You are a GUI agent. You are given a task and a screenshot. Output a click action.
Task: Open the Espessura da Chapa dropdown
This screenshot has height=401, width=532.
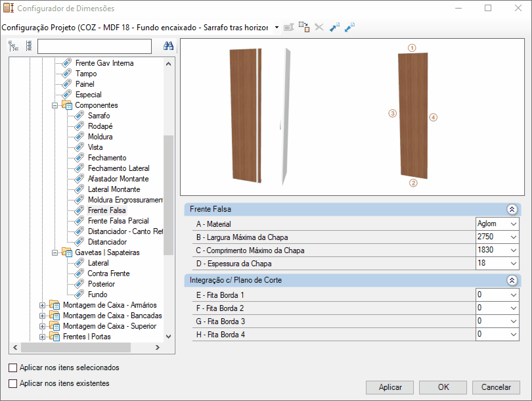click(513, 264)
